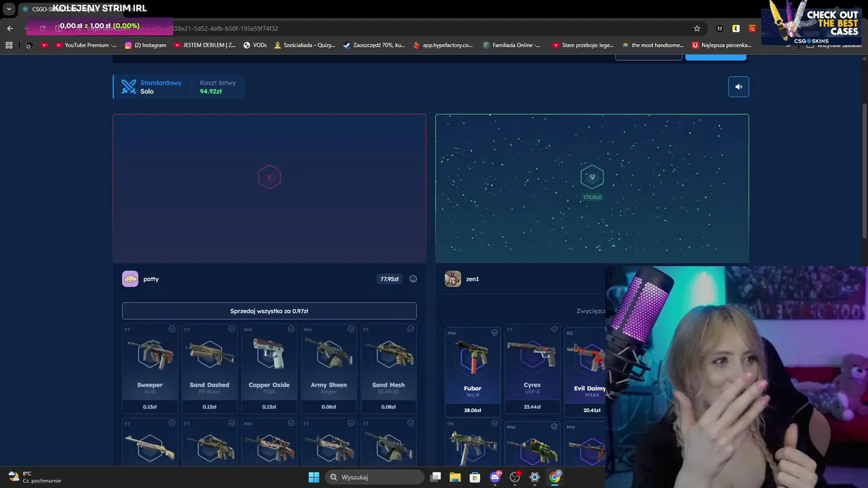The height and width of the screenshot is (488, 868).
Task: Open the Chrome tab search dropdown arrow
Action: 9,9
